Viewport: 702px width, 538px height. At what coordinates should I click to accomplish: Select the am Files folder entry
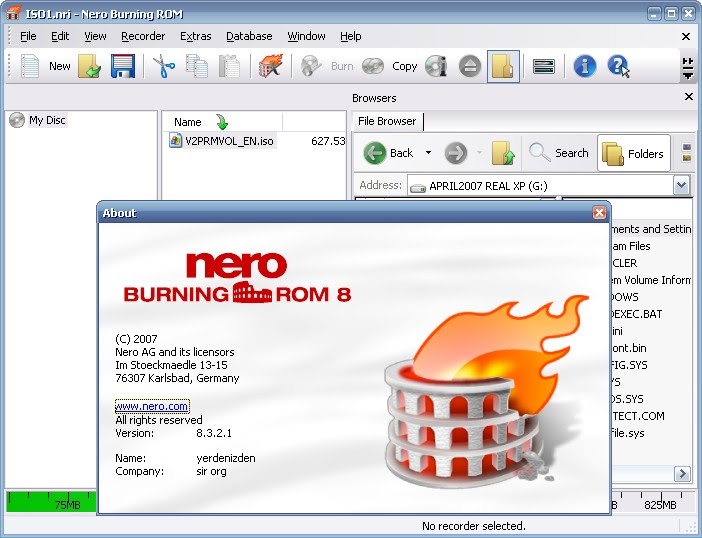click(x=631, y=246)
